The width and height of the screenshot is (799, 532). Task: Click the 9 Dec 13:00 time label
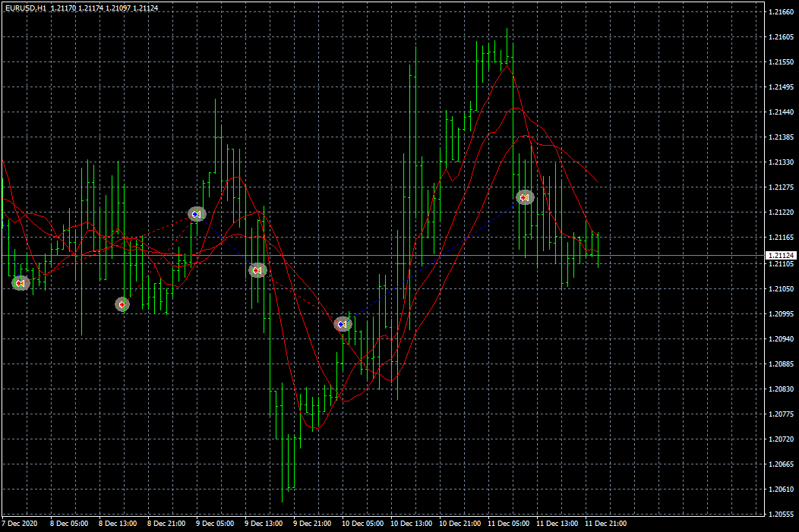pos(264,524)
